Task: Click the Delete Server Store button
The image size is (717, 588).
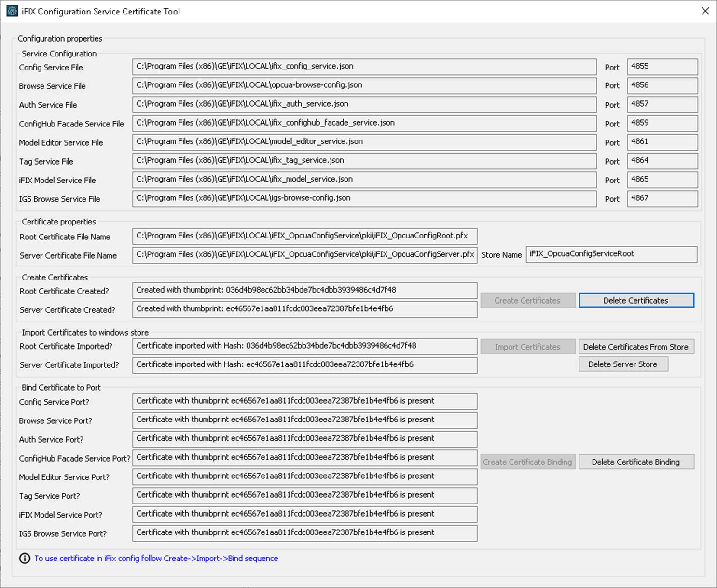Action: pos(623,364)
